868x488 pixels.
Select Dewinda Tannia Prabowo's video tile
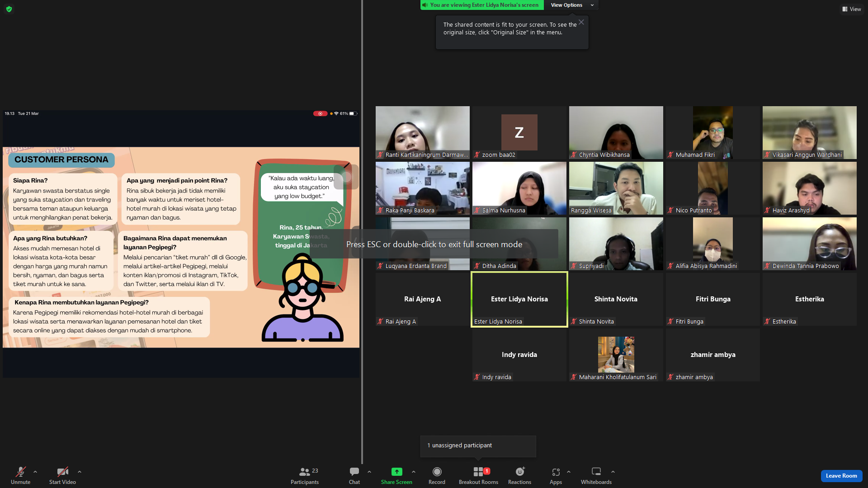pyautogui.click(x=810, y=244)
